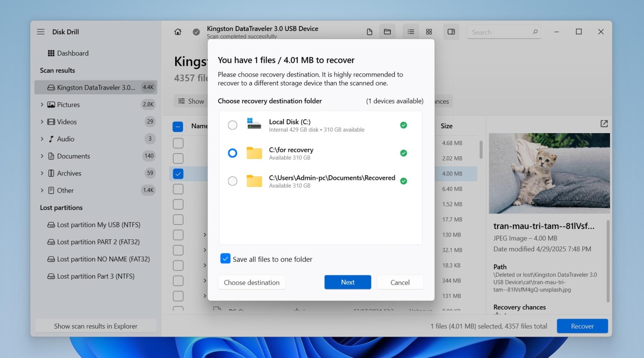Select the Documents\Recovered radio button
Viewport: 644px width, 358px height.
pyautogui.click(x=232, y=181)
